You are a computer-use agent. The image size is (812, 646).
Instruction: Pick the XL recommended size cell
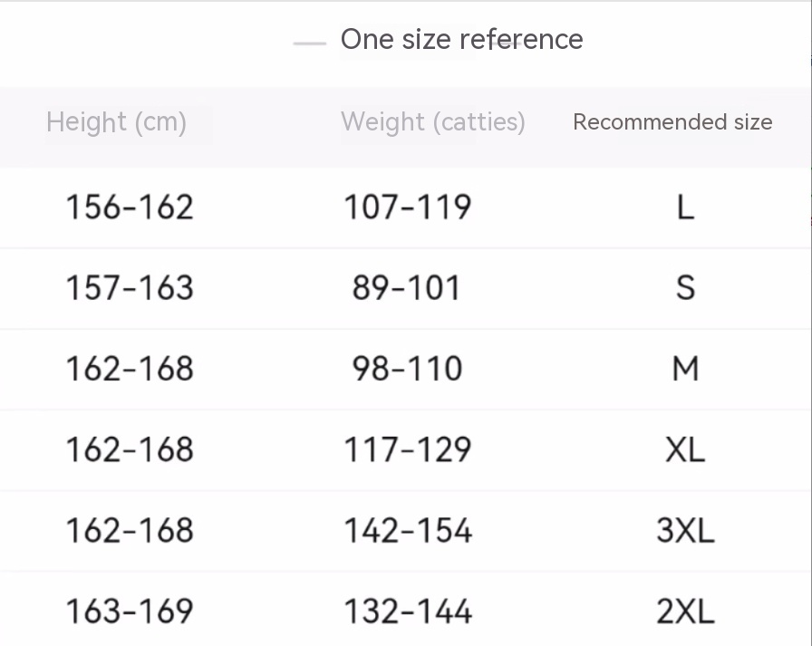(685, 449)
